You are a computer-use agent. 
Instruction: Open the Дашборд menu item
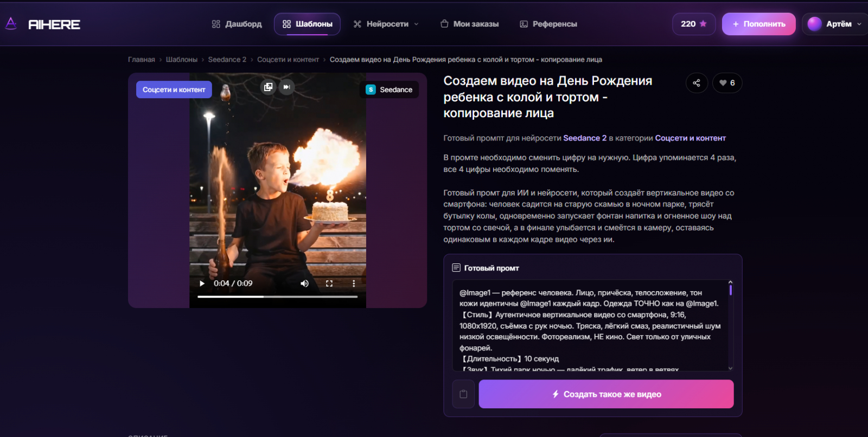[x=237, y=24]
